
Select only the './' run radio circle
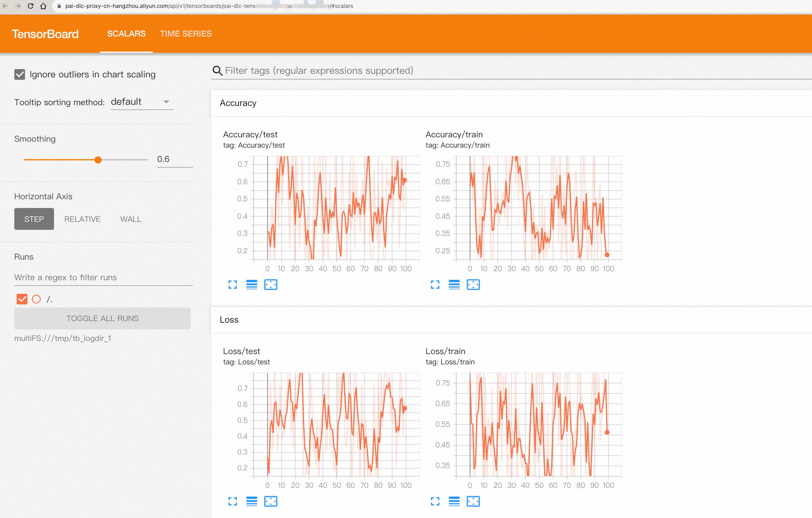point(36,299)
